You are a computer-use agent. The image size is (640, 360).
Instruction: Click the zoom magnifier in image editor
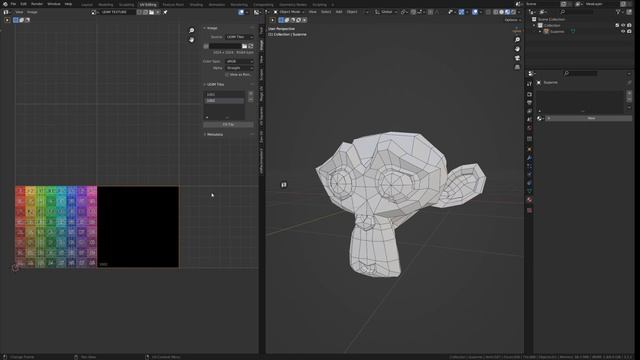(x=191, y=31)
